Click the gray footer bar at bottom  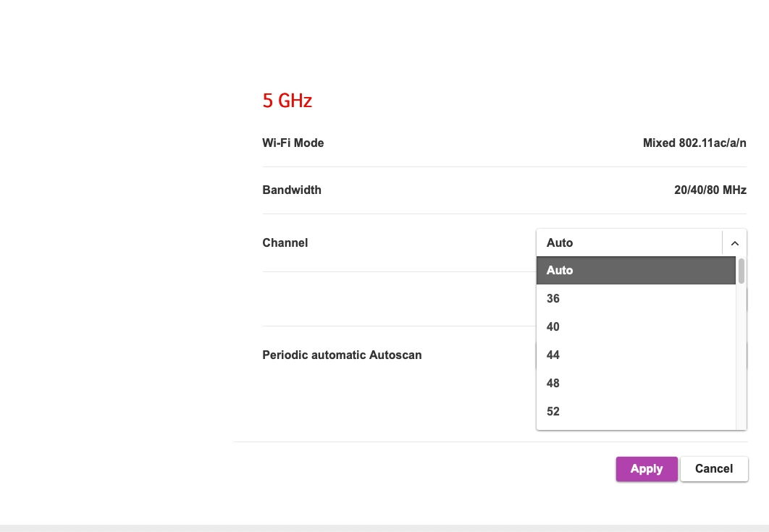pos(384,528)
